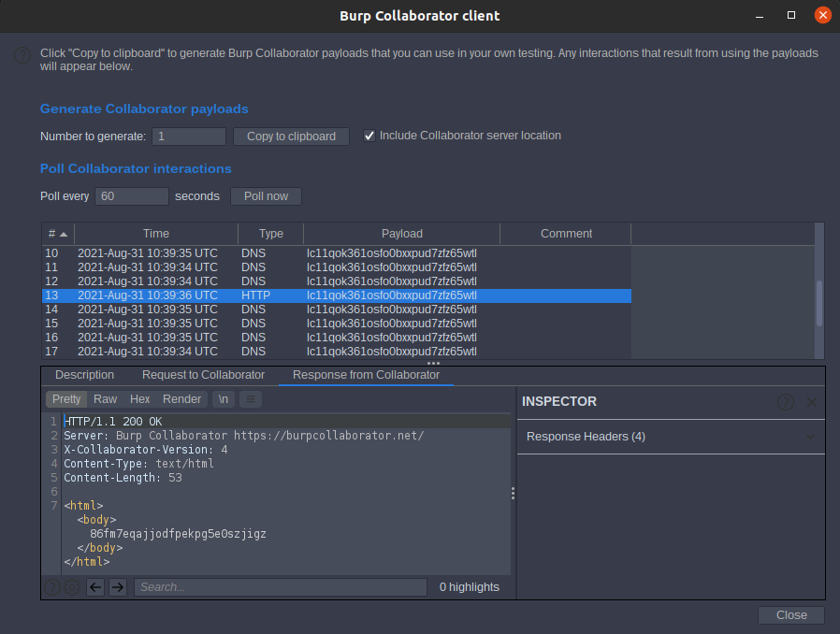Sort by the Time column header
The image size is (840, 634).
pos(156,234)
